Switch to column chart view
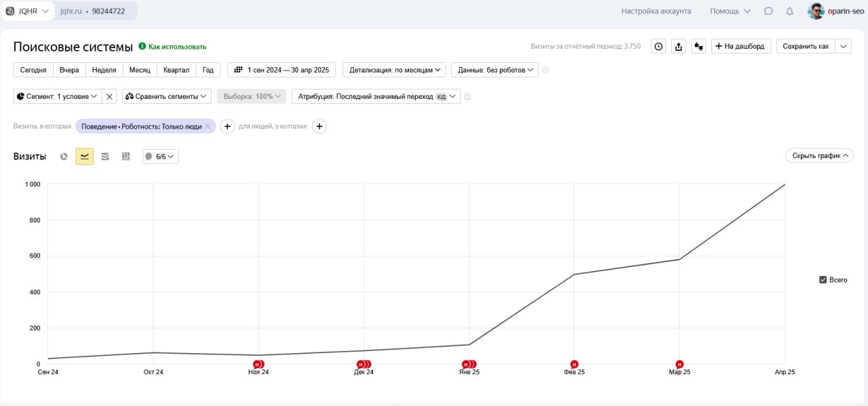Viewport: 868px width, 406px height. pos(125,157)
